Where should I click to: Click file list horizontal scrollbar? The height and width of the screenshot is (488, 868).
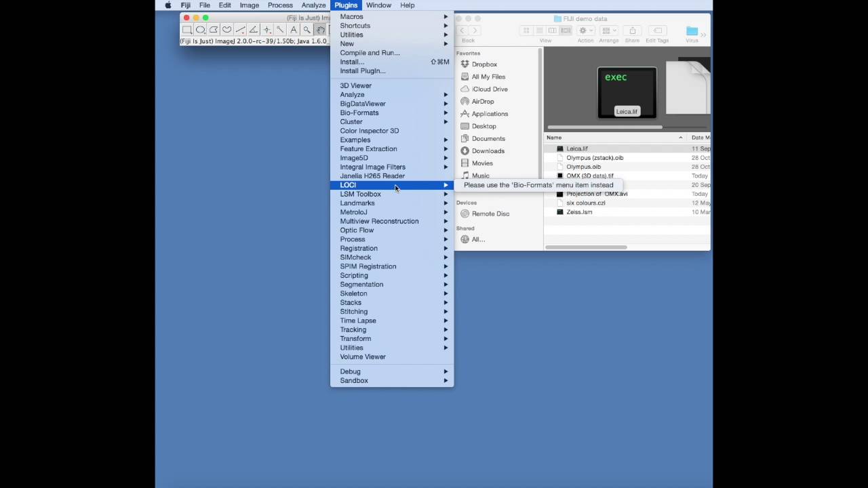click(586, 247)
